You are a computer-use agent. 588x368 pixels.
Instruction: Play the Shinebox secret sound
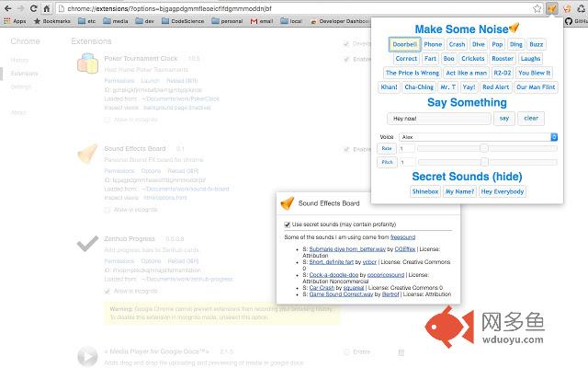click(x=425, y=191)
